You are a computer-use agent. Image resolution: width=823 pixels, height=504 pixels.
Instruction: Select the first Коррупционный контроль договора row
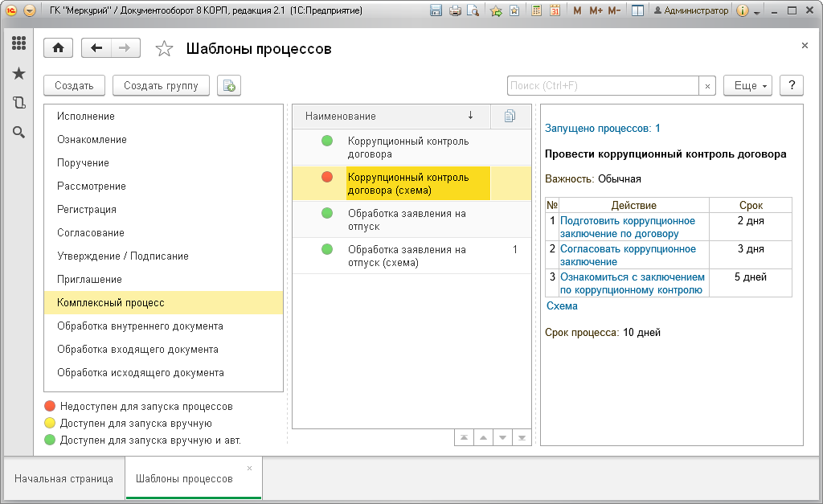(x=411, y=148)
